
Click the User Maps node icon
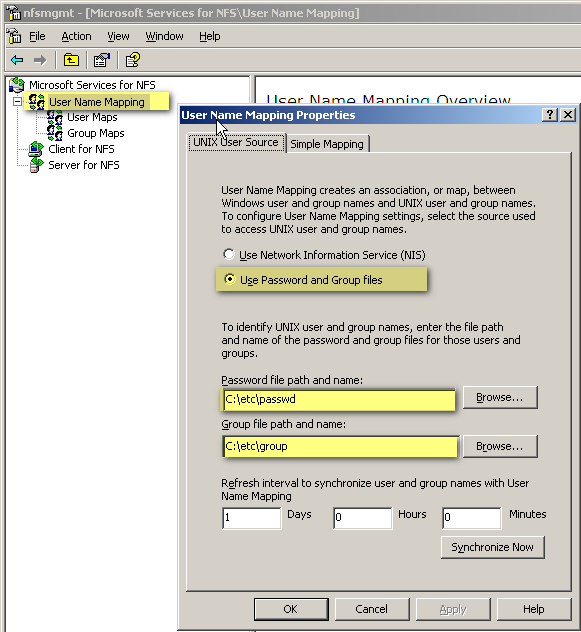[x=55, y=117]
